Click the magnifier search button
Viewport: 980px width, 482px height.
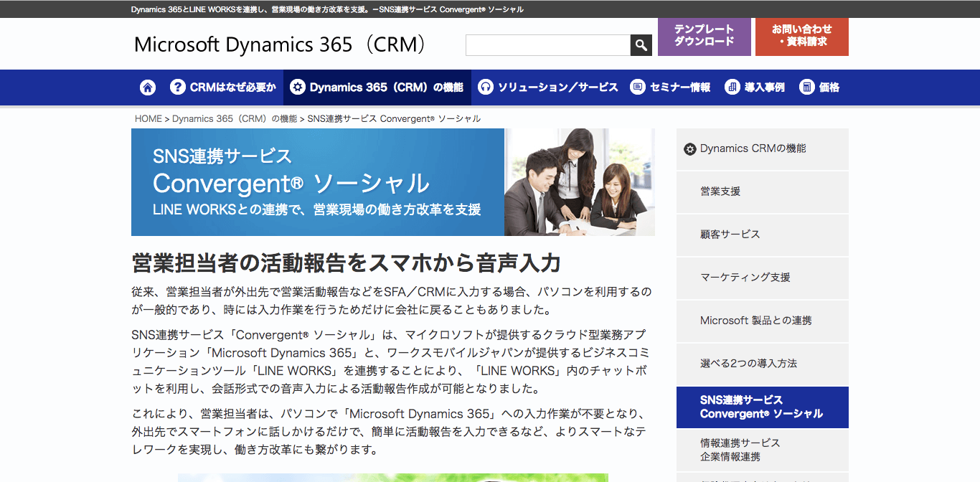(x=641, y=45)
